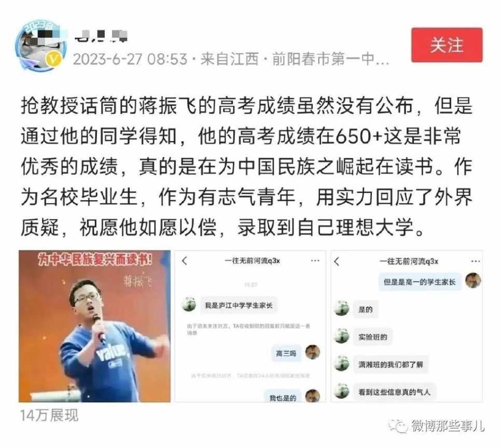Open the 前阳春市第一中 source label
The image size is (501, 448).
[x=330, y=59]
